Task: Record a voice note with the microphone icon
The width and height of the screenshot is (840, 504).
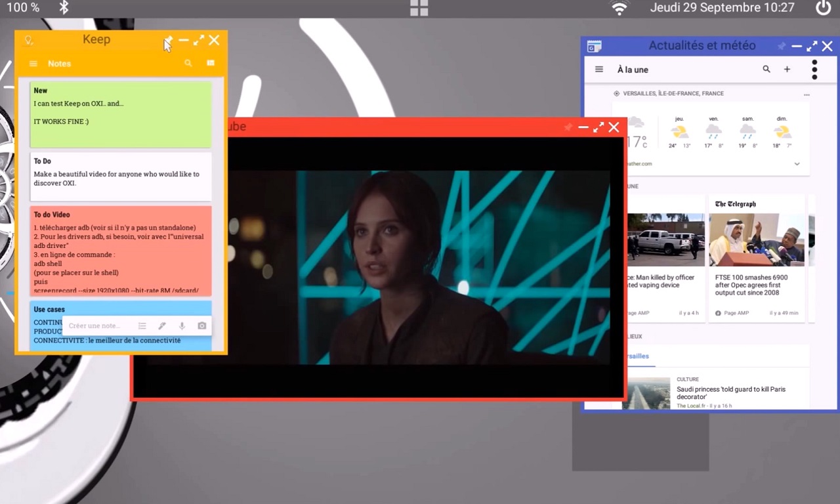Action: (x=182, y=325)
